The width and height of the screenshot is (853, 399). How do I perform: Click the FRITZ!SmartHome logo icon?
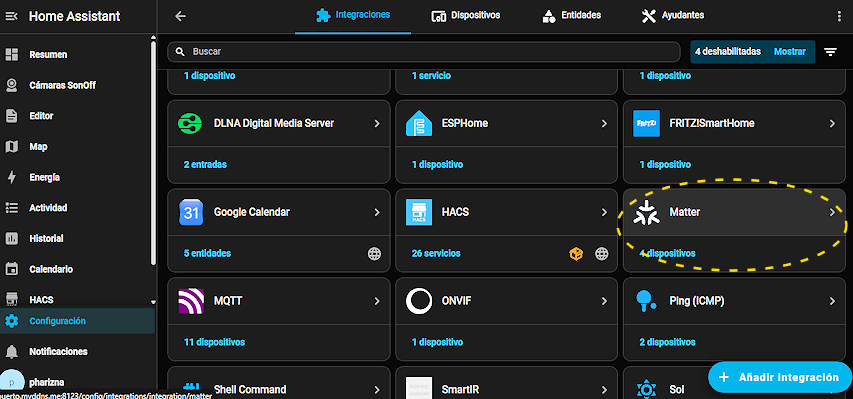647,124
